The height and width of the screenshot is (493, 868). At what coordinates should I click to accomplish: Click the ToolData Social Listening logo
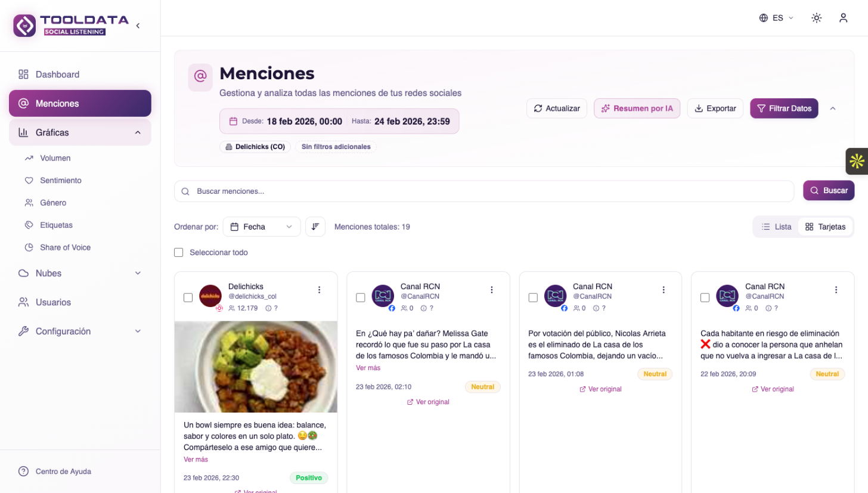coord(71,26)
